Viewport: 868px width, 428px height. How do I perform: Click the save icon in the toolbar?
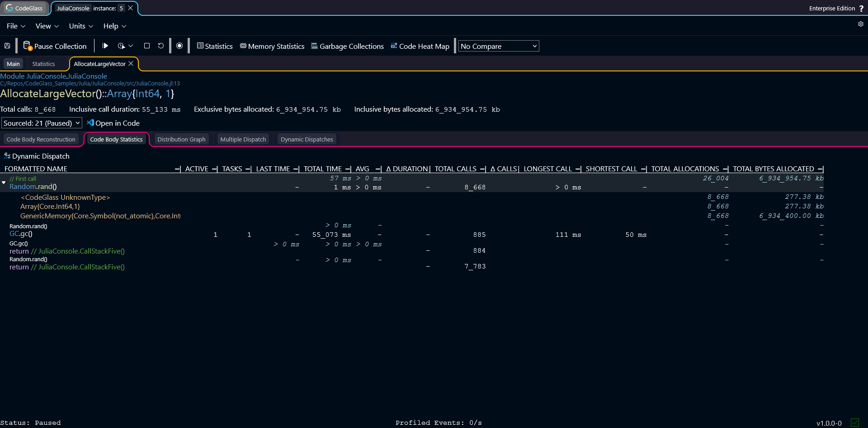pos(7,46)
